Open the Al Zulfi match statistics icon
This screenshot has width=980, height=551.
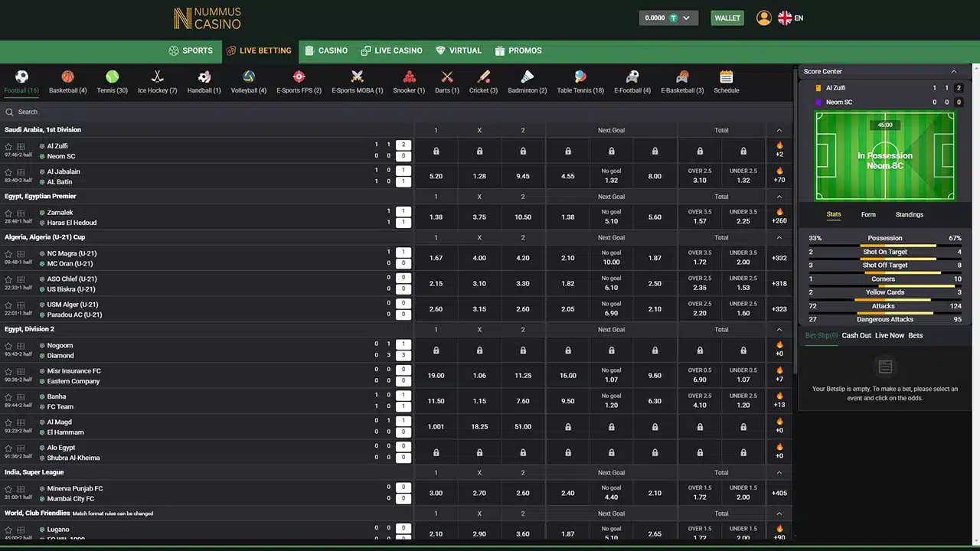pyautogui.click(x=21, y=146)
